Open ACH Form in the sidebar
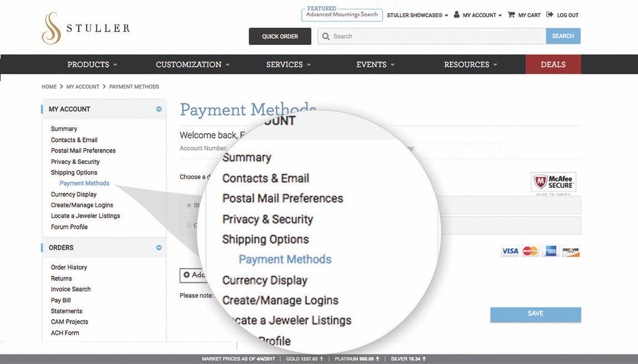 tap(65, 333)
